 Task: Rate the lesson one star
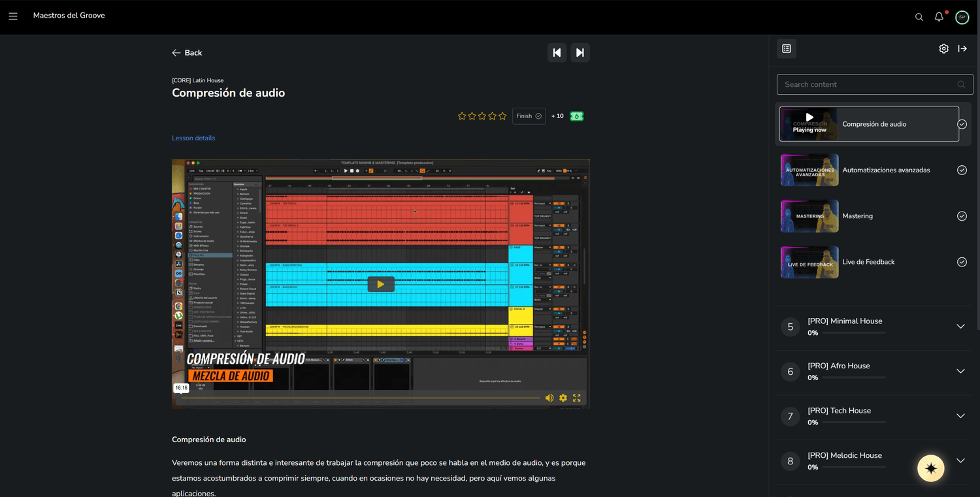[x=462, y=116]
